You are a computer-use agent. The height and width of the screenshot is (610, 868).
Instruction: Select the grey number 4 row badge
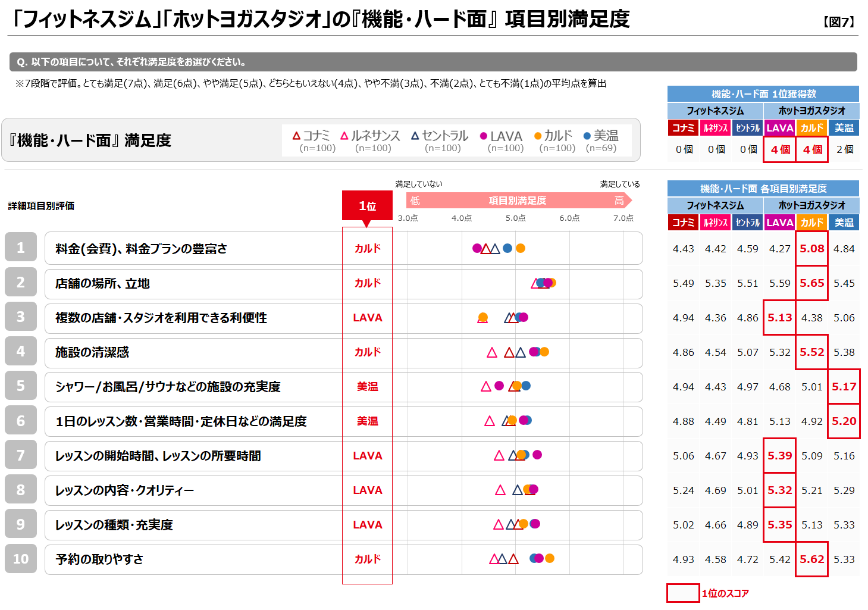pyautogui.click(x=21, y=351)
